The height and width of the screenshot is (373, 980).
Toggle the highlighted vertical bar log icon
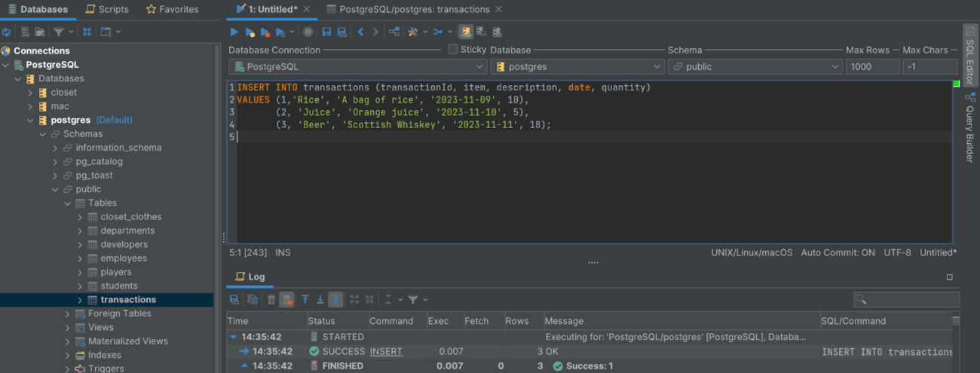[x=336, y=299]
